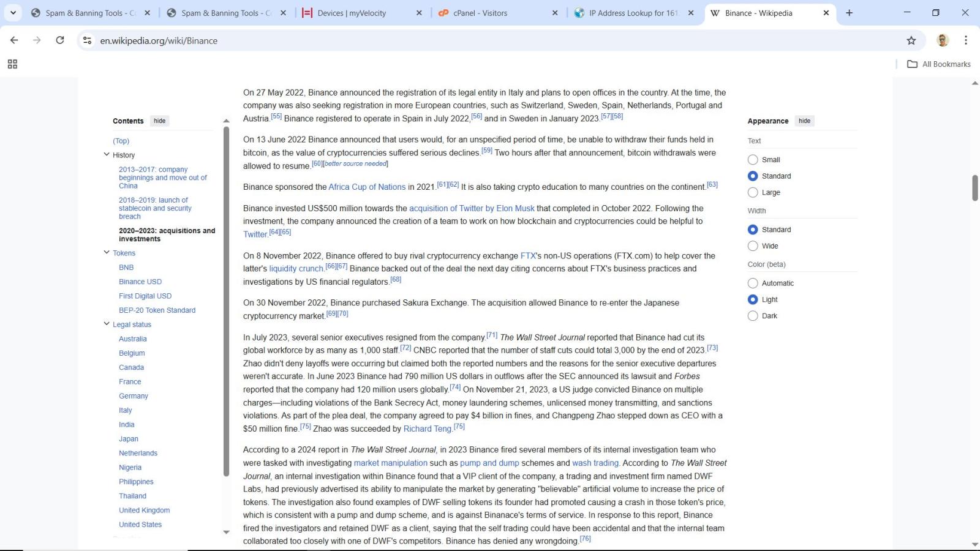Click the browser back arrow
This screenshot has width=980, height=551.
tap(14, 40)
